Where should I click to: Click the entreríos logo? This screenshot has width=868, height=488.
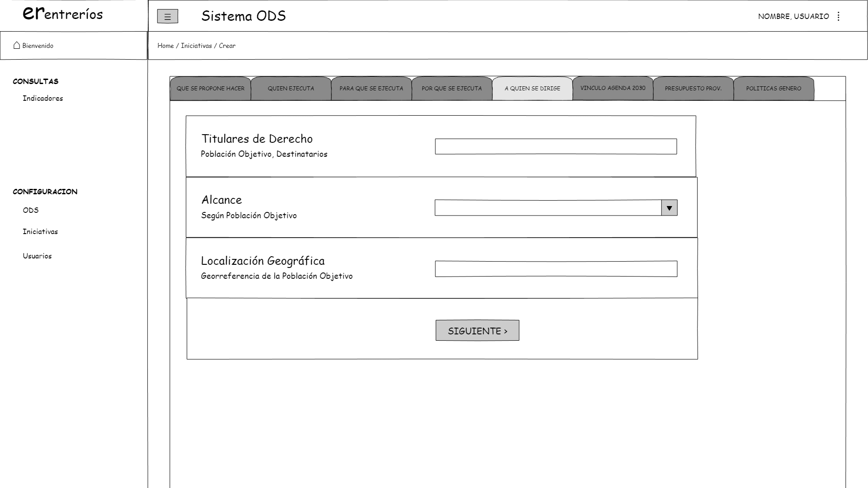[63, 14]
